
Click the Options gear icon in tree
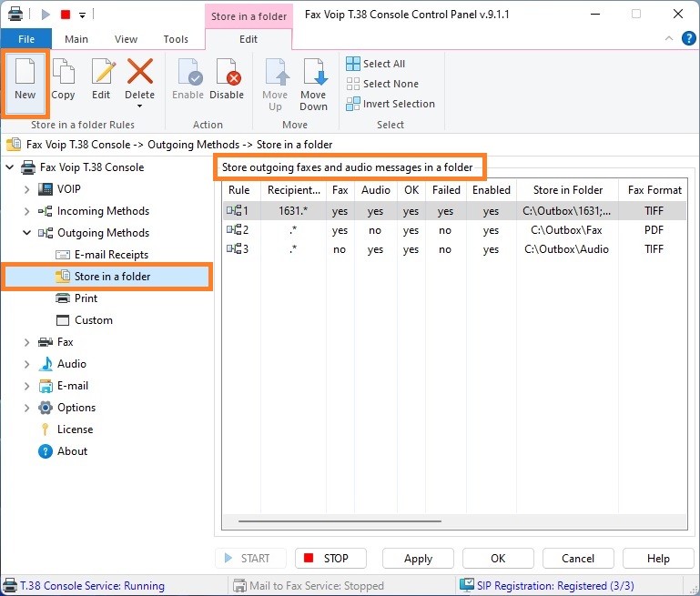pos(46,408)
